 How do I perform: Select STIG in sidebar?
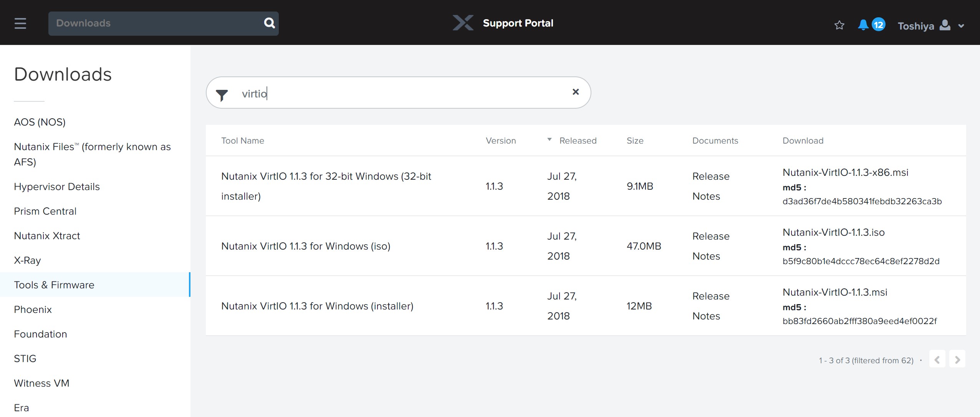(25, 359)
